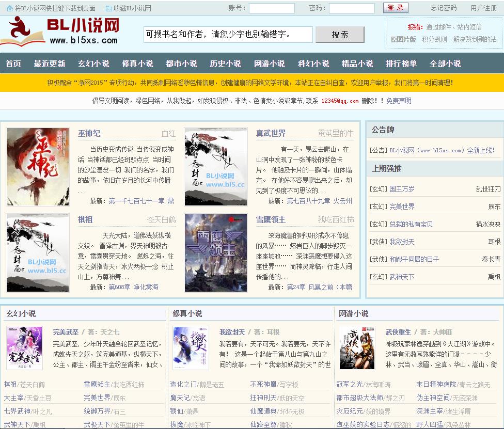Open 积分规则 link in header box
This screenshot has height=429, width=504.
[x=434, y=40]
